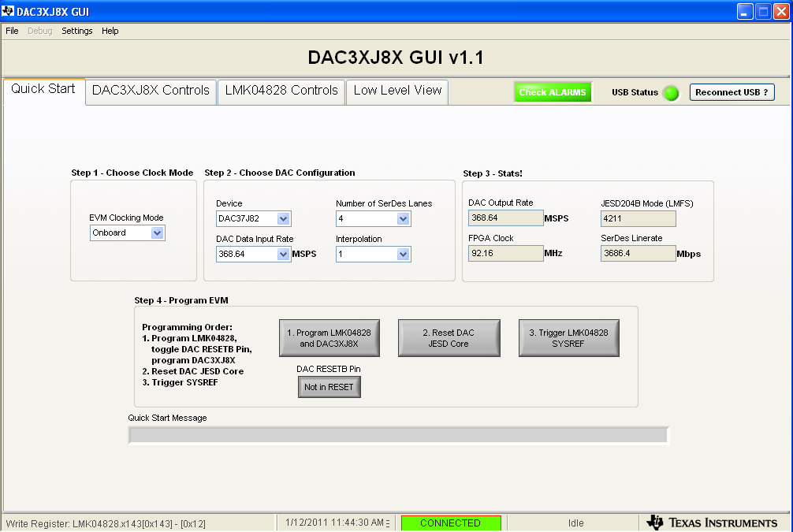Click the Trigger LMK04828 SYSREF button
Image resolution: width=793 pixels, height=532 pixels.
pos(568,338)
